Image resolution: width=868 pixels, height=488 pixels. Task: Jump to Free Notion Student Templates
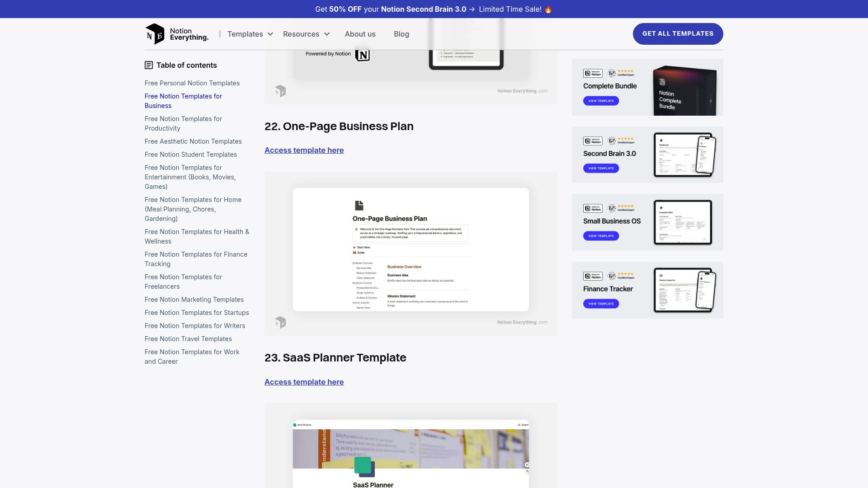[x=191, y=155]
